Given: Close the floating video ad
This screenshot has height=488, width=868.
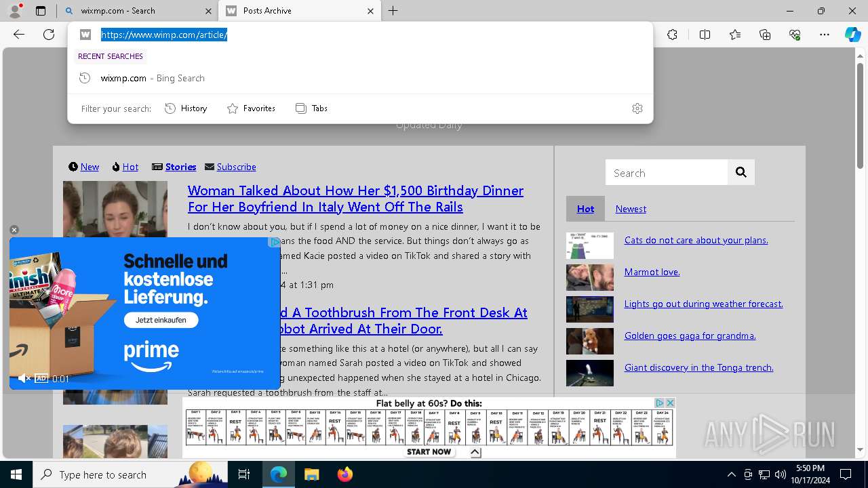Looking at the screenshot, I should [14, 230].
